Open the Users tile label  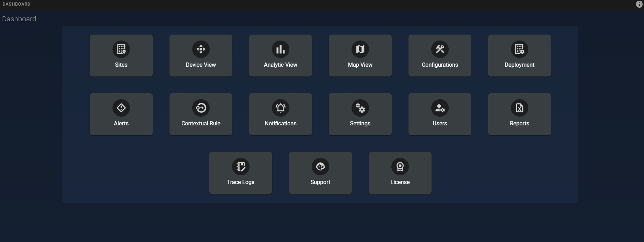pos(440,123)
